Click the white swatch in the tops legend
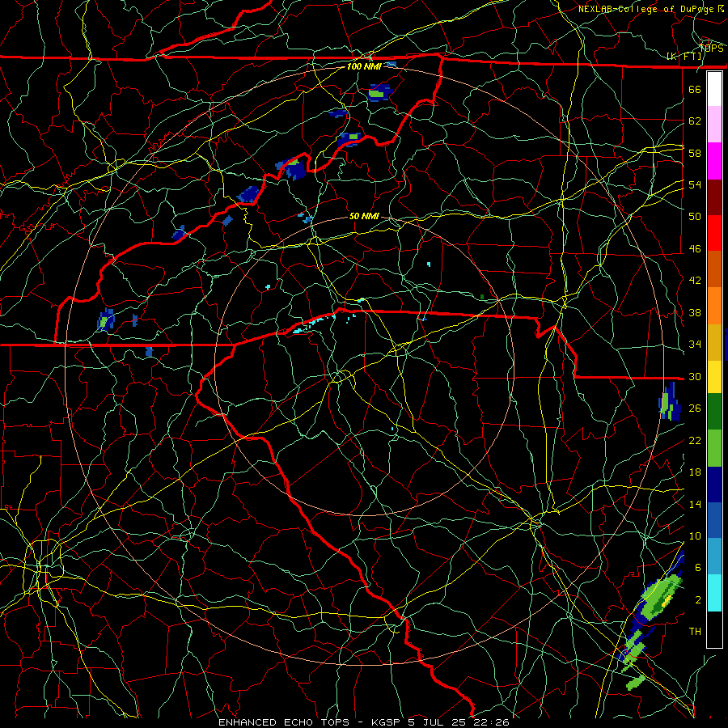The height and width of the screenshot is (728, 728). click(x=714, y=89)
